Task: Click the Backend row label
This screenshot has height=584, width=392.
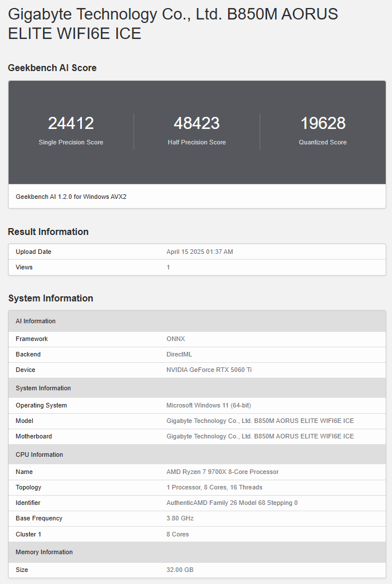Action: point(28,354)
